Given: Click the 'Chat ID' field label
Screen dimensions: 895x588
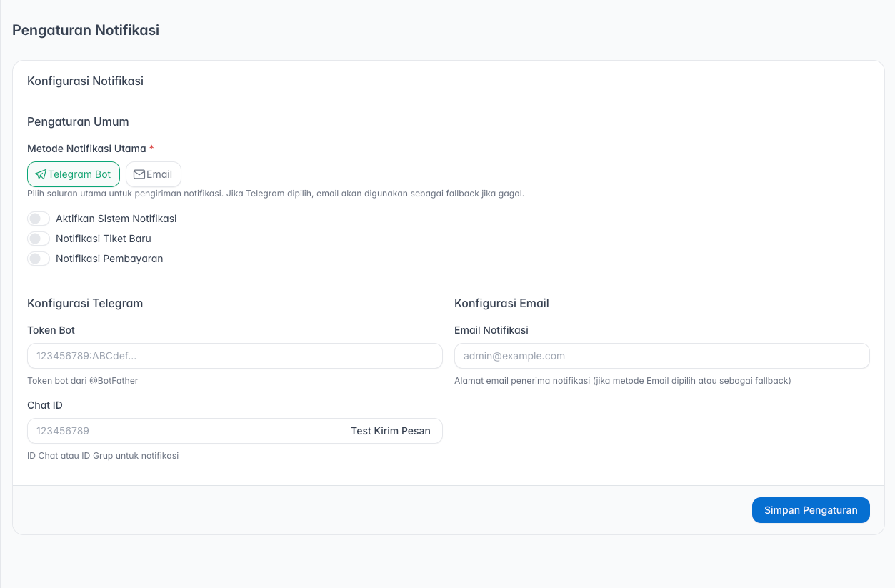Looking at the screenshot, I should click(x=45, y=405).
